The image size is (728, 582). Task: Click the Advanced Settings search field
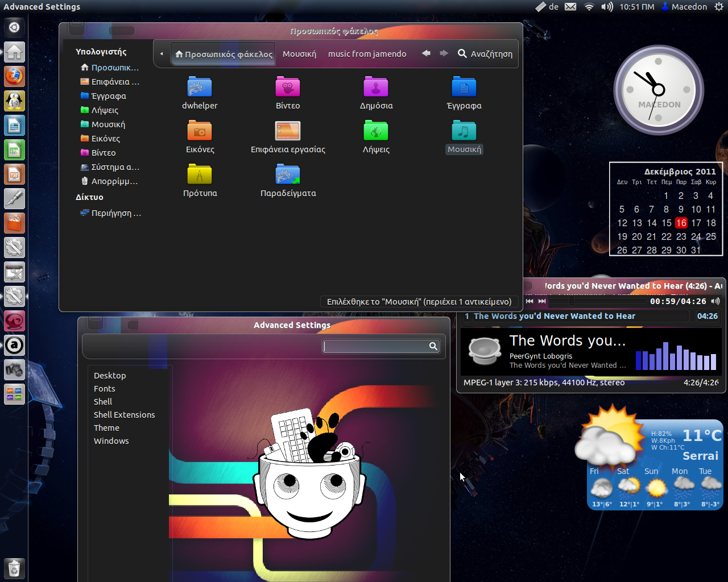tap(375, 346)
